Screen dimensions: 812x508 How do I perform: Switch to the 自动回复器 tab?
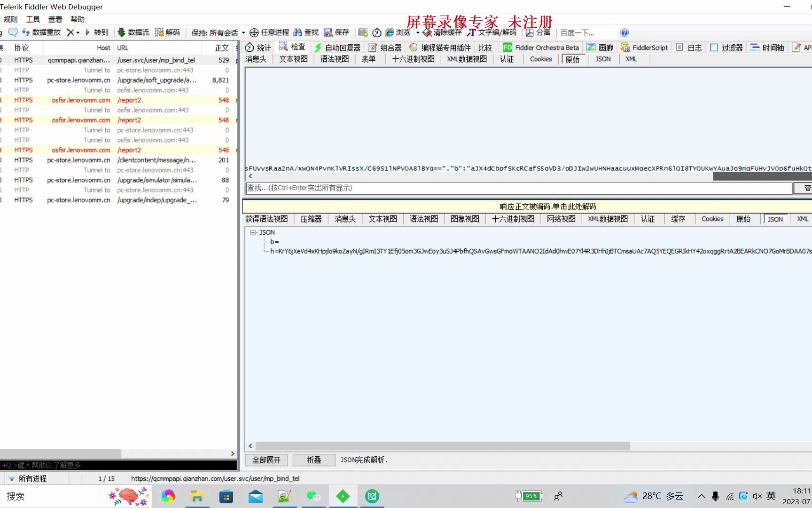coord(337,48)
